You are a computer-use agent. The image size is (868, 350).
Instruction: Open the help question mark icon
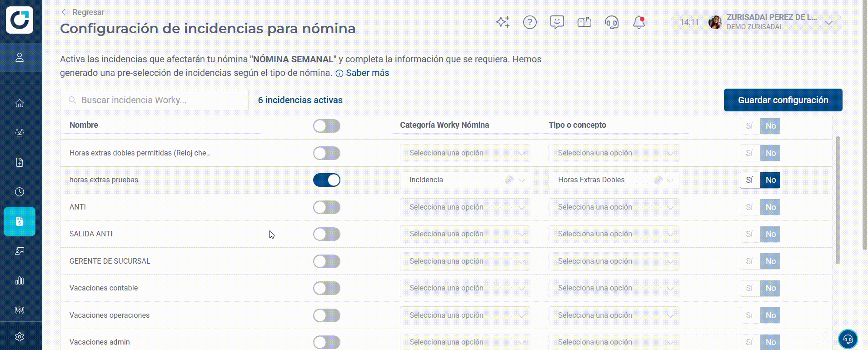pos(530,22)
